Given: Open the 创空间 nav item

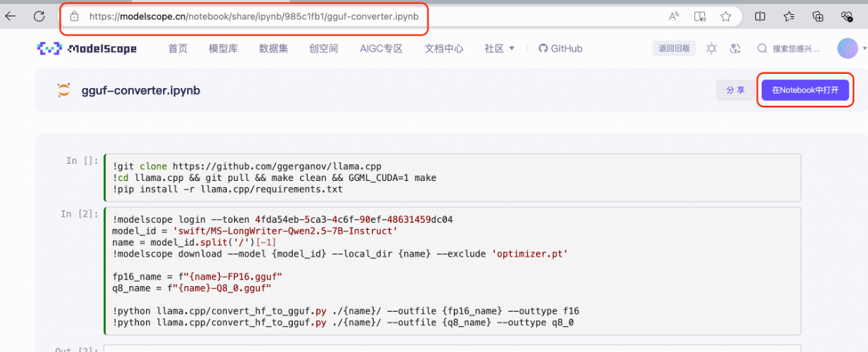Looking at the screenshot, I should point(324,48).
